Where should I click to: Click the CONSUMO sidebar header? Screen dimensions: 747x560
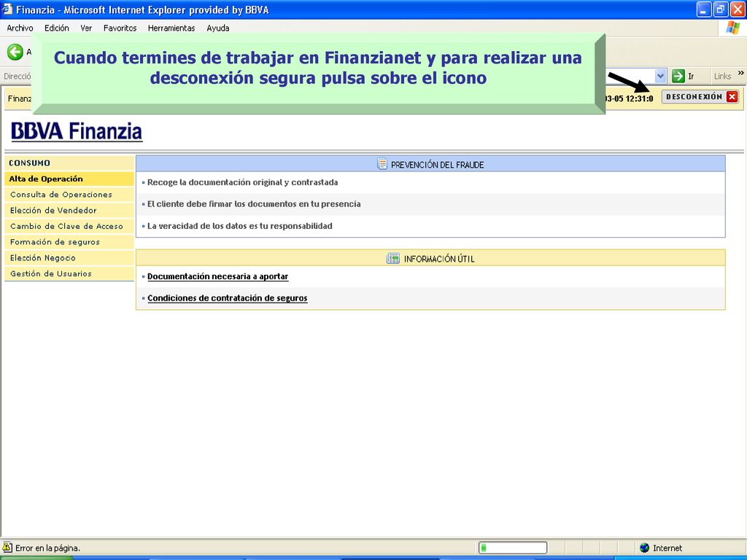(x=69, y=163)
